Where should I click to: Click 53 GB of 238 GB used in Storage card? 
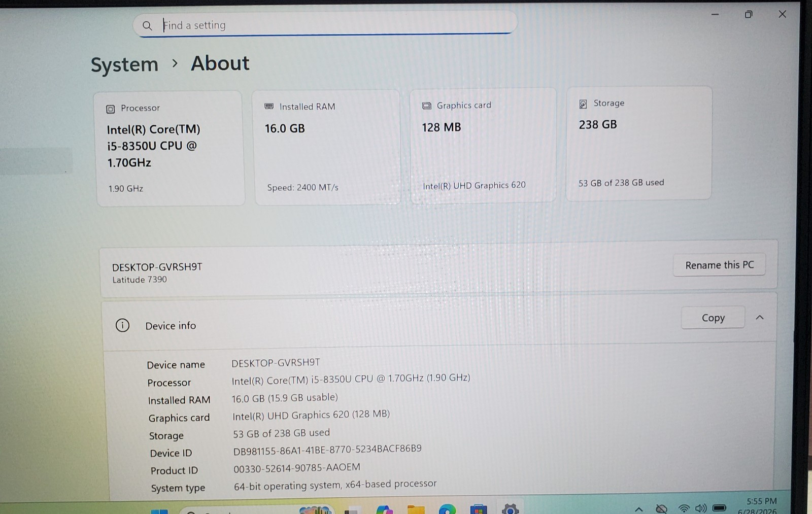[621, 183]
